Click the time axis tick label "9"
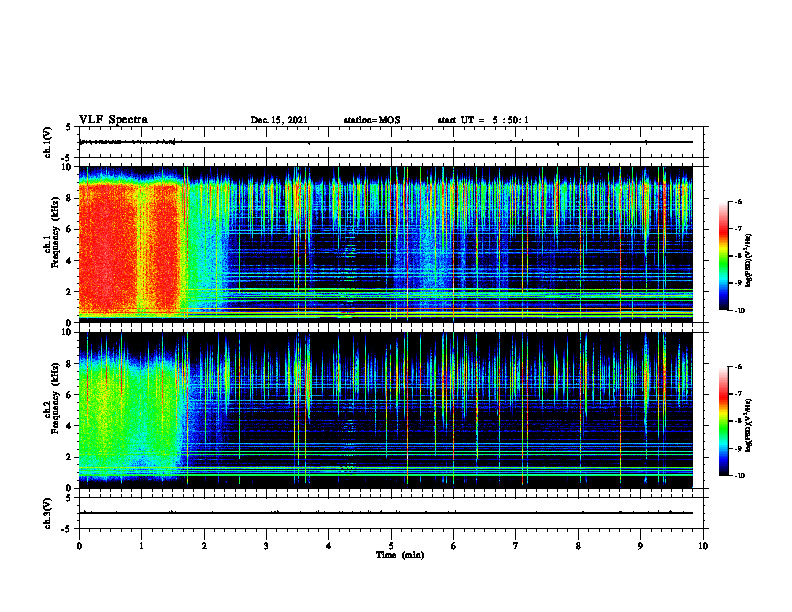 (x=640, y=546)
